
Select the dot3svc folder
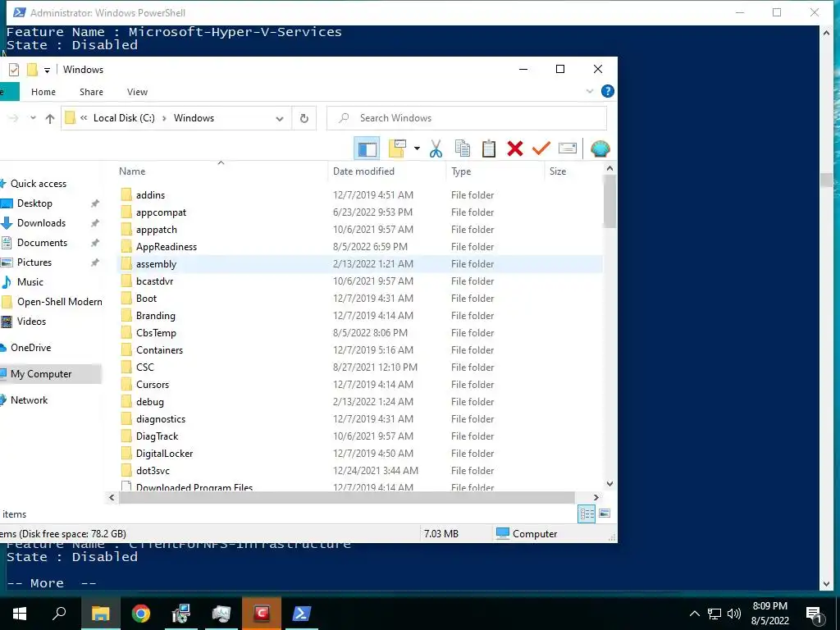pos(153,470)
